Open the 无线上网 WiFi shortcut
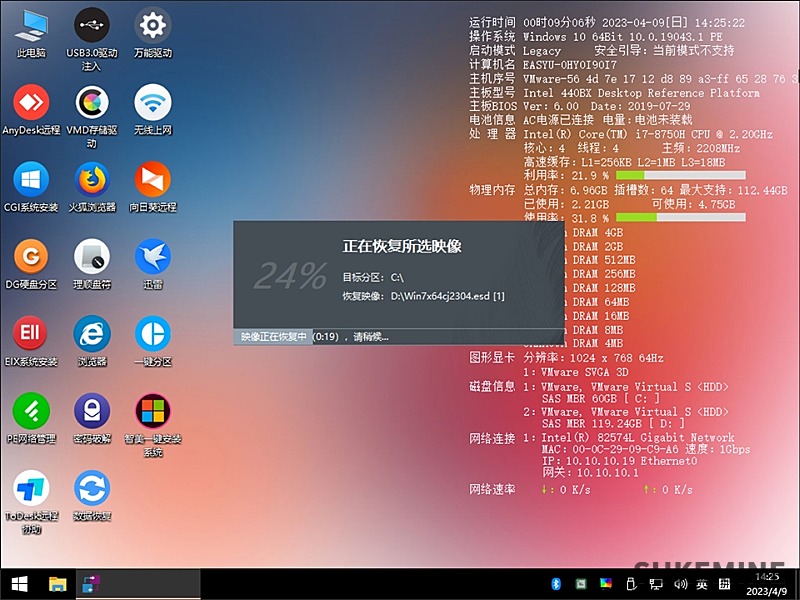 point(153,103)
